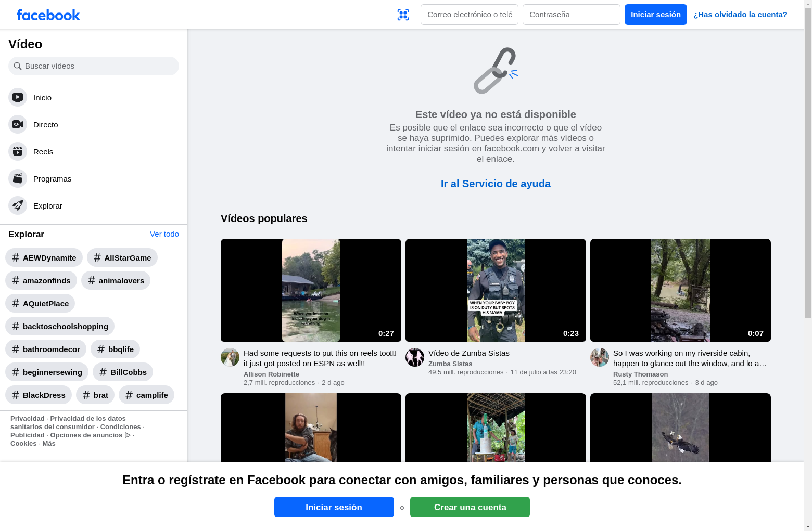Click the bottom banner Iniciar sesión button
Viewport: 812px width, 531px height.
coord(334,507)
